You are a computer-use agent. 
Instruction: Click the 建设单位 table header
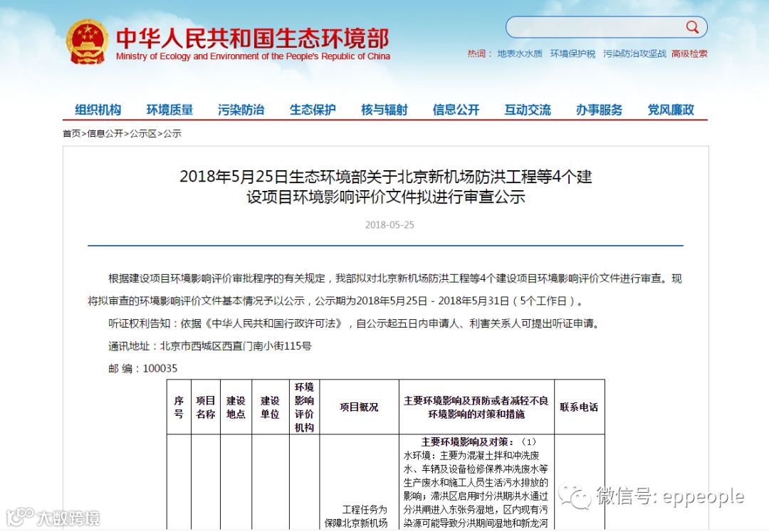(271, 407)
